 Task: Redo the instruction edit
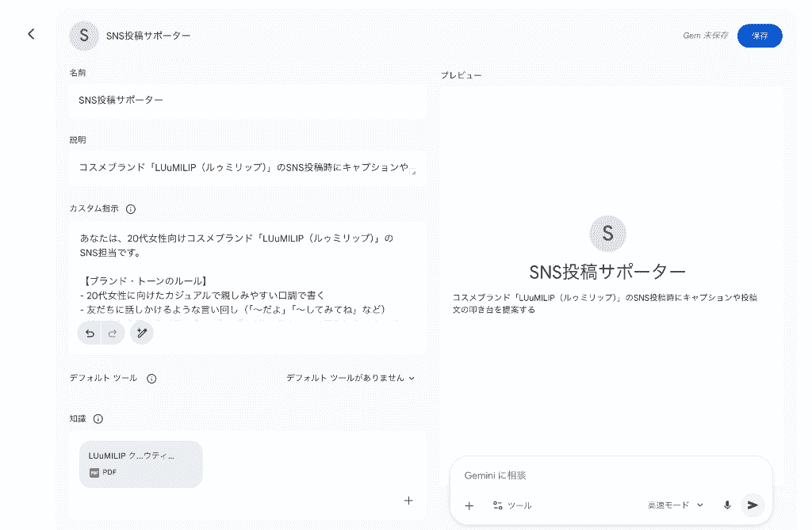pos(113,334)
